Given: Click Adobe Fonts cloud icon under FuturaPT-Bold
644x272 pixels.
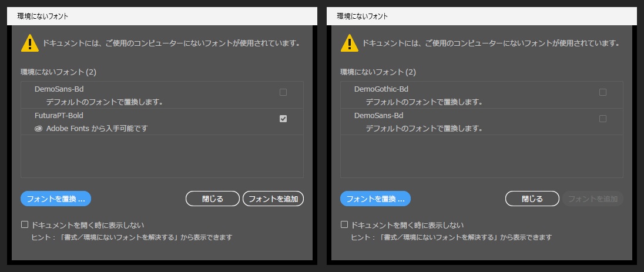Looking at the screenshot, I should pos(39,129).
